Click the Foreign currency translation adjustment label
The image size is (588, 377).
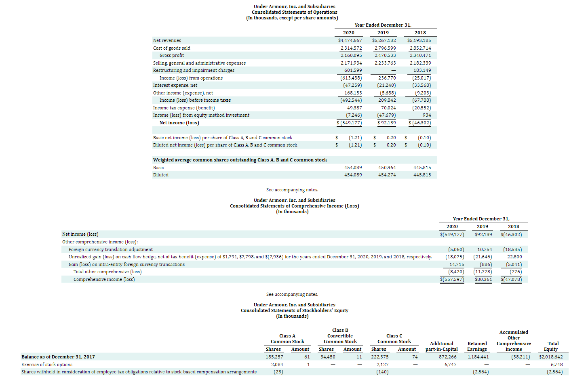[x=112, y=249]
